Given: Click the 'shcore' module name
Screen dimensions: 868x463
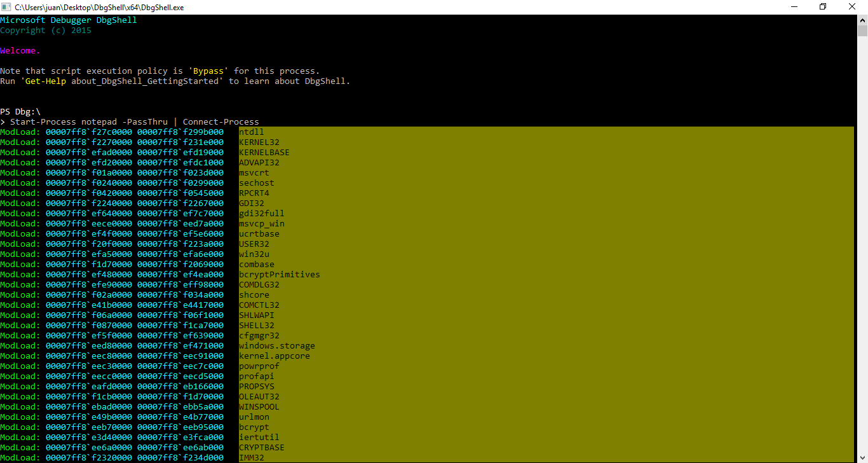Looking at the screenshot, I should coord(254,295).
